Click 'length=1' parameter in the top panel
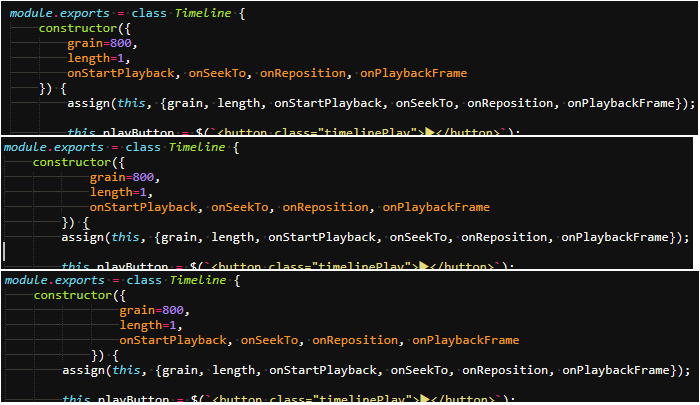The width and height of the screenshot is (700, 405). pos(97,58)
